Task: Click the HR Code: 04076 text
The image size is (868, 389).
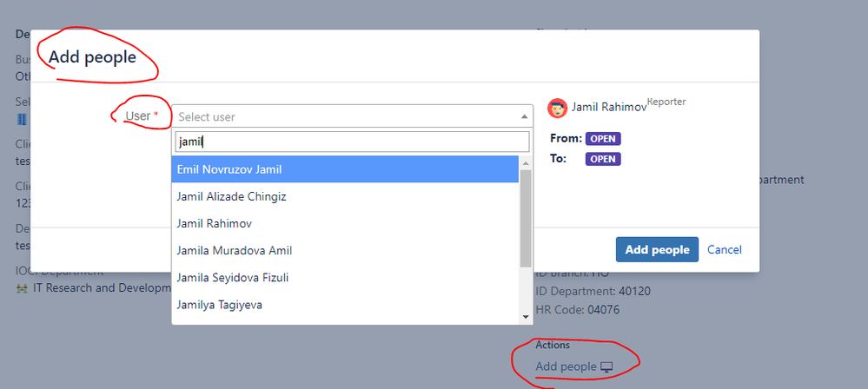Action: pyautogui.click(x=578, y=309)
